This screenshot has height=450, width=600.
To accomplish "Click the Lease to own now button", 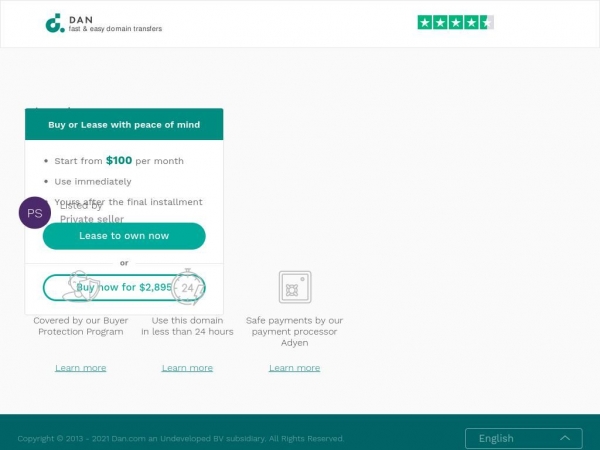I will (124, 236).
